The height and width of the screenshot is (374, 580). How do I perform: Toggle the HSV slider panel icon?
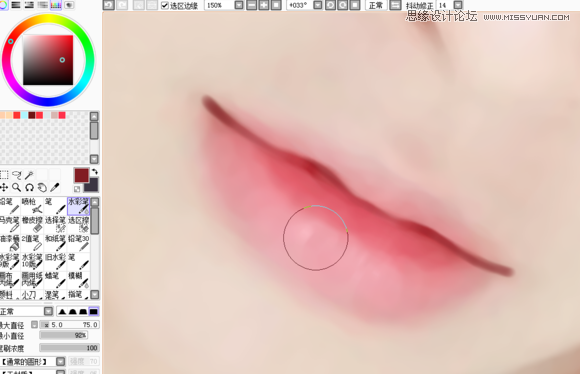pyautogui.click(x=29, y=5)
